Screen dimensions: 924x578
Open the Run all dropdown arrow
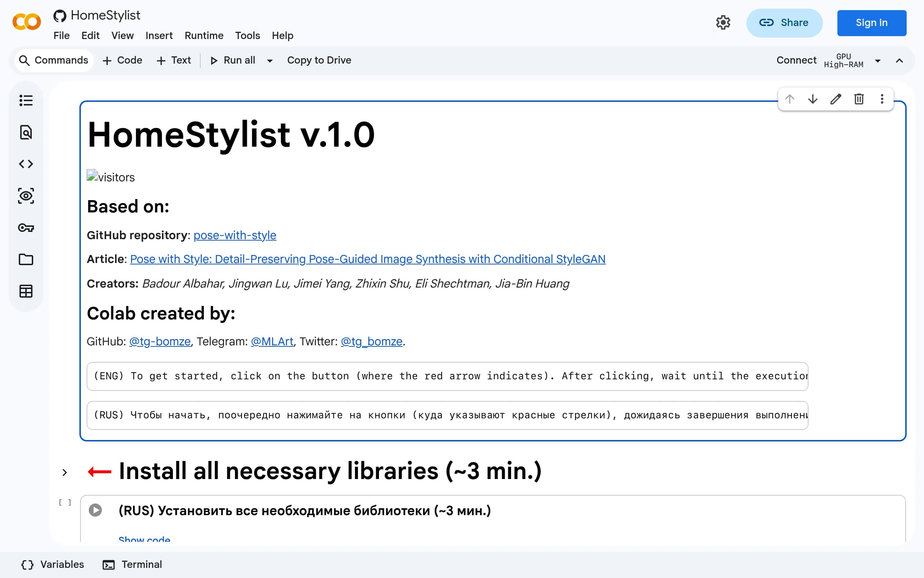coord(270,61)
